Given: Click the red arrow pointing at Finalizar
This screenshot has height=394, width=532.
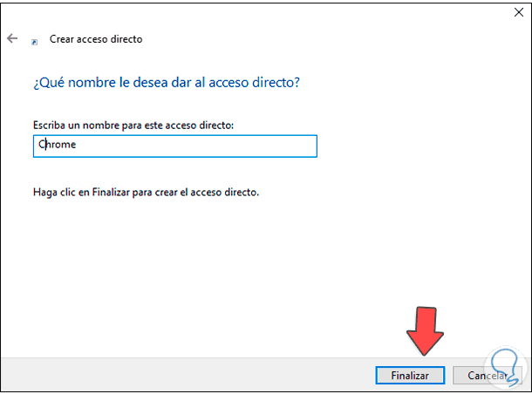Looking at the screenshot, I should [x=426, y=329].
